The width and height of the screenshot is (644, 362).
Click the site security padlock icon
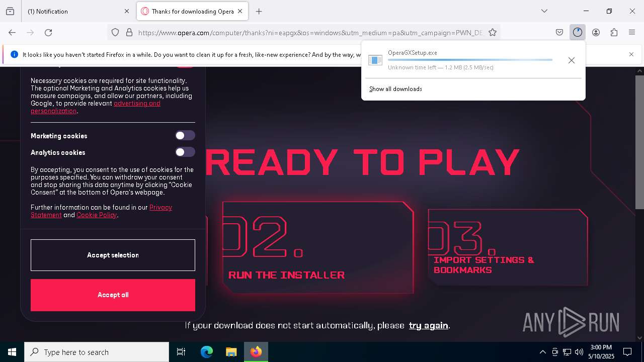tap(129, 32)
